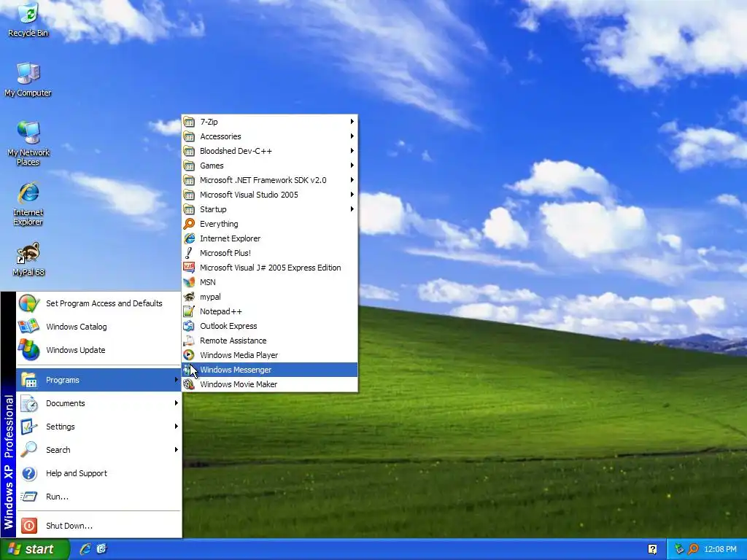Click the Everything search icon in Programs
This screenshot has width=747, height=560.
coord(189,224)
